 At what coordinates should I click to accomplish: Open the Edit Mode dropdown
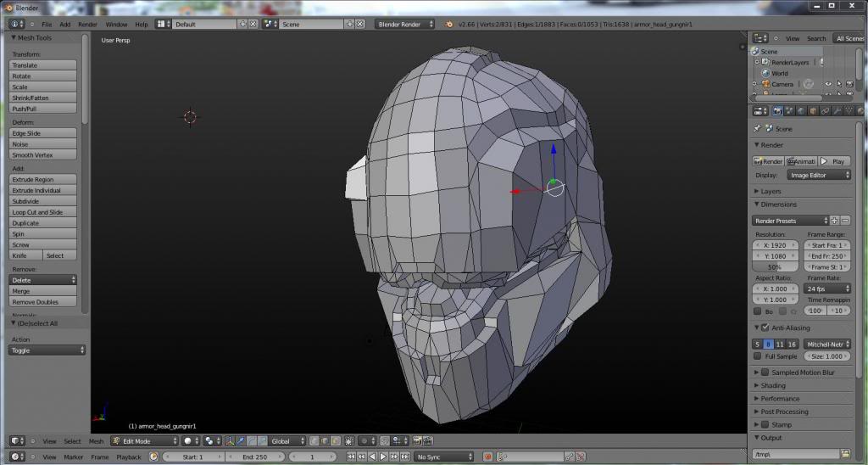pyautogui.click(x=144, y=441)
